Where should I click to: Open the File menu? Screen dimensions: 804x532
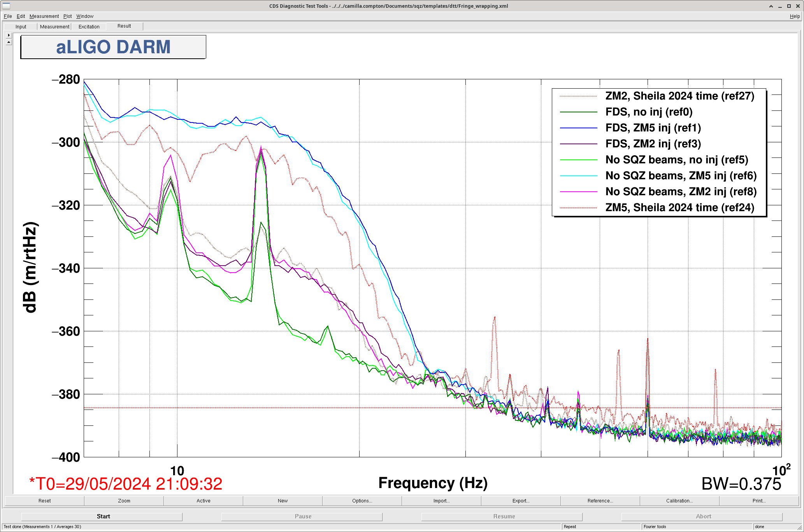click(8, 16)
